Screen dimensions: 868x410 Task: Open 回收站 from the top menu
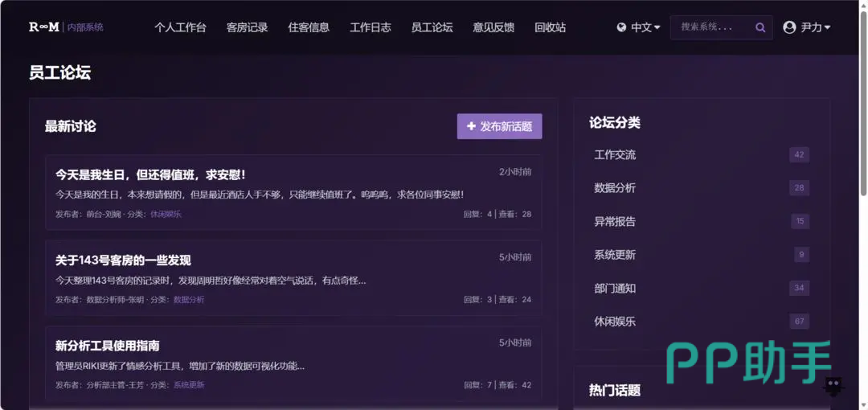(550, 27)
